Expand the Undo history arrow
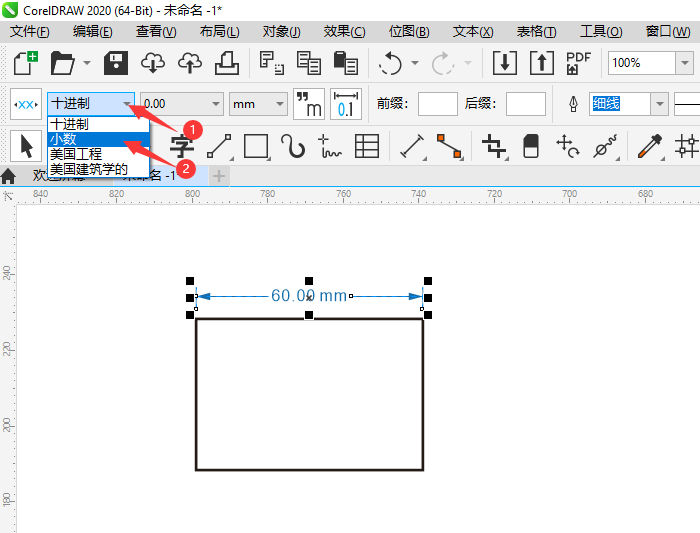This screenshot has width=700, height=533. coord(415,63)
